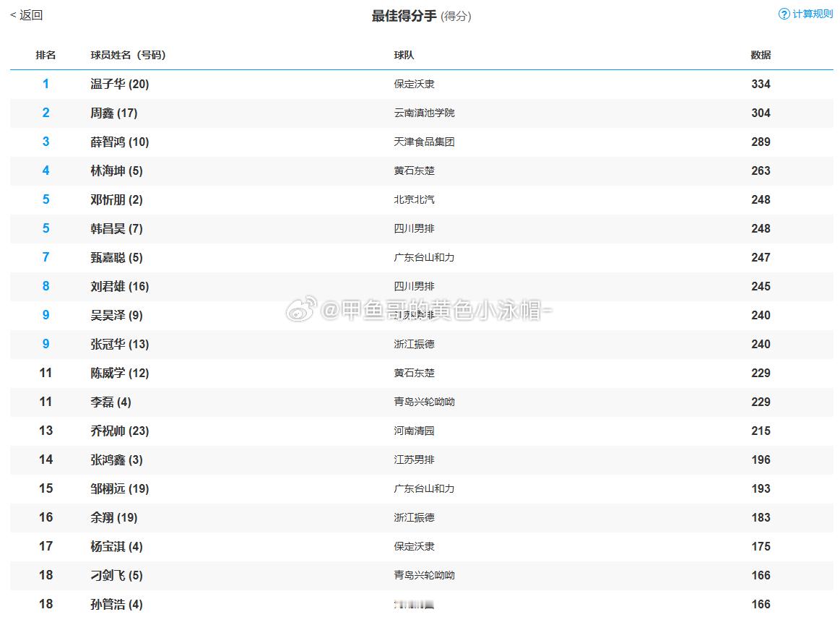Select player 刘君雄 (16)
840x617 pixels.
pyautogui.click(x=119, y=287)
